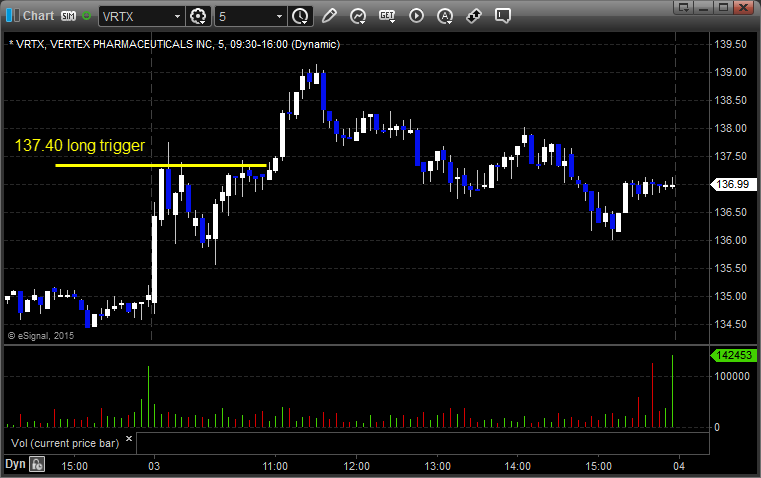This screenshot has width=761, height=478.
Task: Close the chart window
Action: (743, 7)
